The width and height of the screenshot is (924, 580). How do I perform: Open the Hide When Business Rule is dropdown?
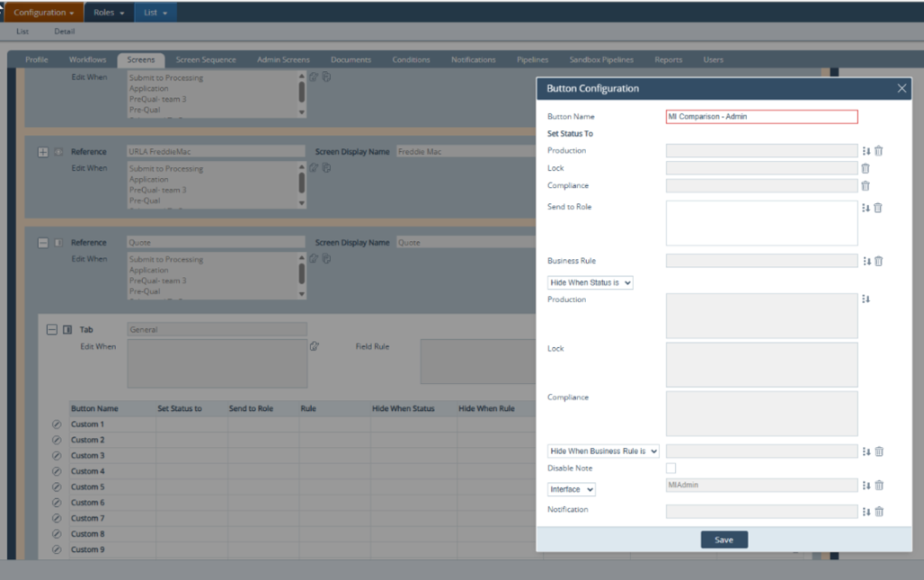603,451
